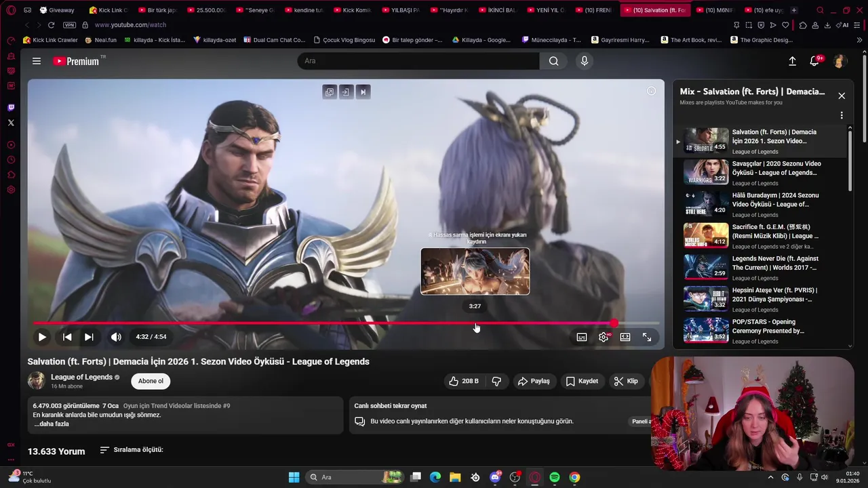The image size is (868, 488).
Task: Start voice search with microphone icon
Action: [x=585, y=61]
